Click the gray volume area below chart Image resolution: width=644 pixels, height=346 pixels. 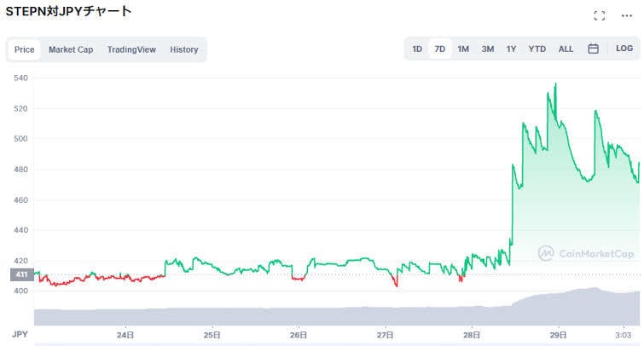point(337,316)
